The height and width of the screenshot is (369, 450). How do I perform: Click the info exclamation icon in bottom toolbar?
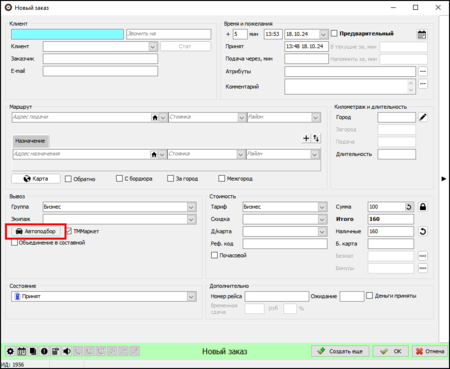coord(44,351)
